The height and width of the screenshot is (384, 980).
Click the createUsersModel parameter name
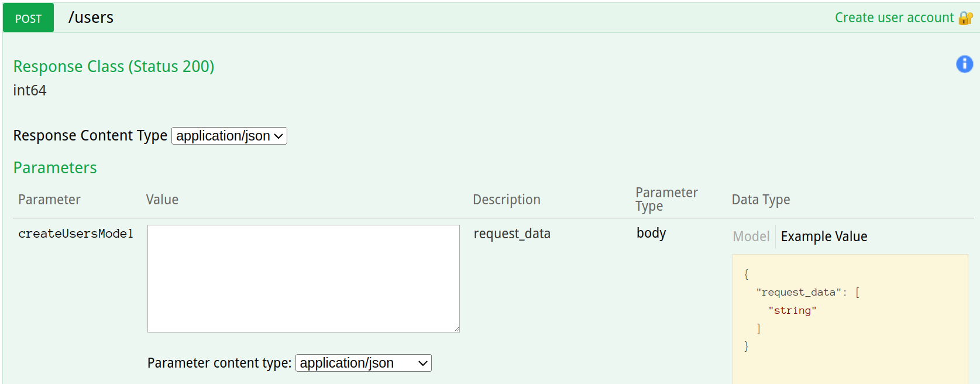pos(75,234)
